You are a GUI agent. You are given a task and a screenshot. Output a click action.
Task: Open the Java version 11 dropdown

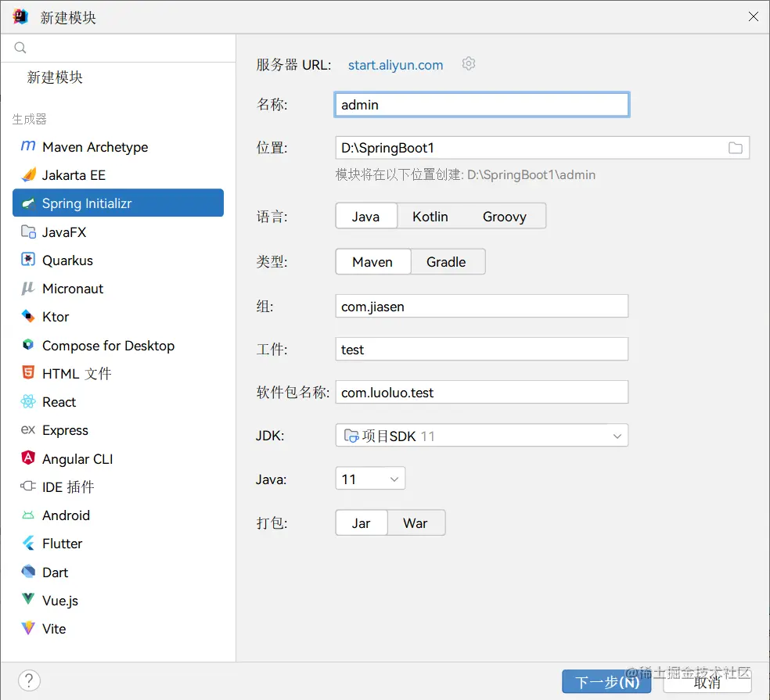coord(370,479)
